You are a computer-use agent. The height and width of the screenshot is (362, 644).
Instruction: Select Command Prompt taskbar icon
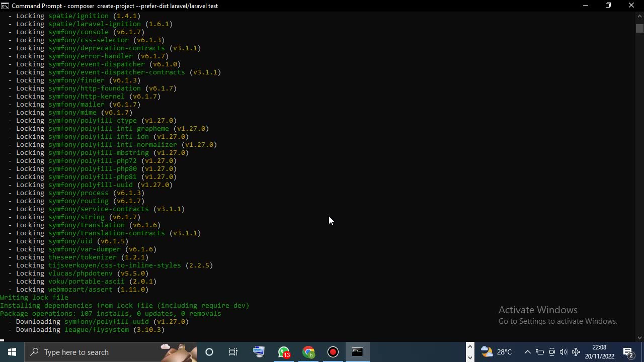358,352
